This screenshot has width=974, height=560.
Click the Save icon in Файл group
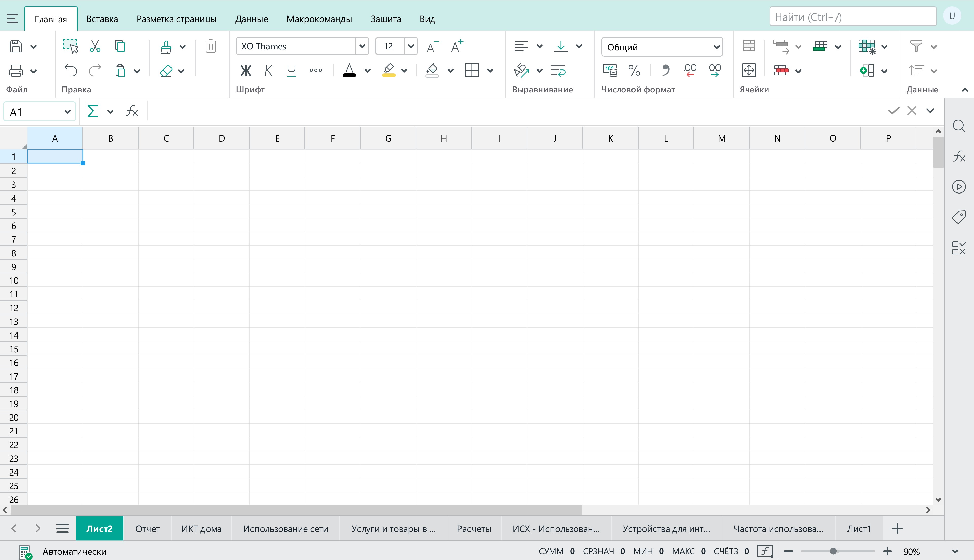pyautogui.click(x=16, y=46)
